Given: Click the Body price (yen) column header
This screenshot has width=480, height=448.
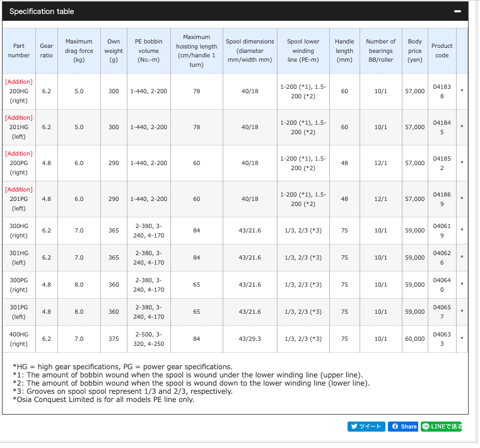Looking at the screenshot, I should coord(414,50).
